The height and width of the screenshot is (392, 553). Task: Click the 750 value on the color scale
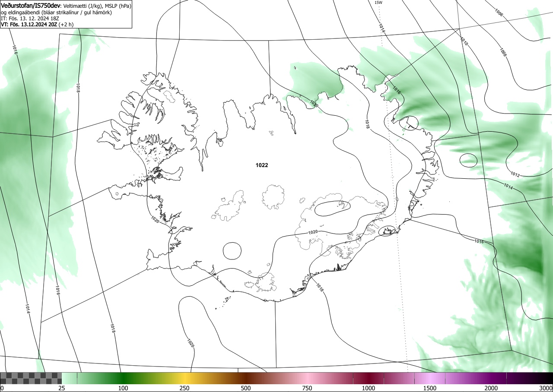307,388
